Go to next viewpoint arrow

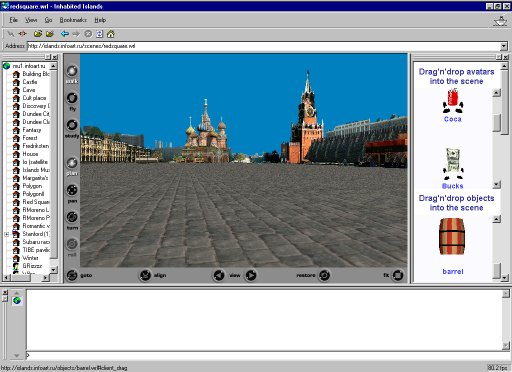pos(251,275)
